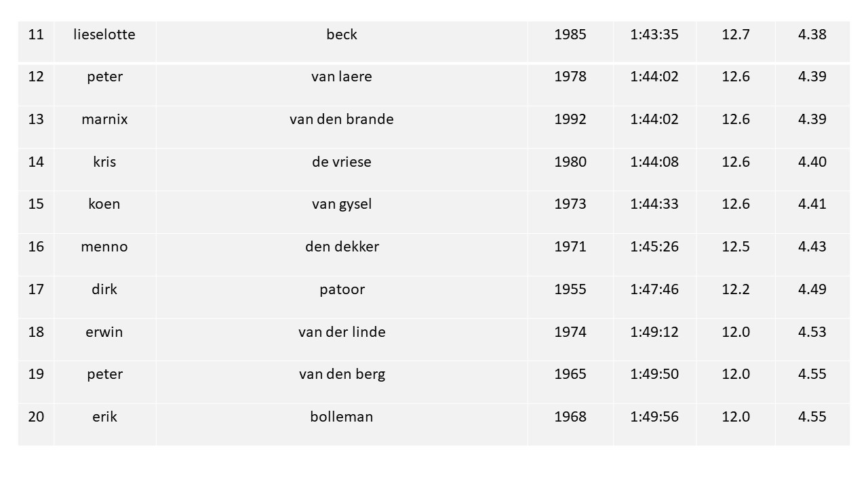Select the 'van den berg' cell

click(x=342, y=382)
